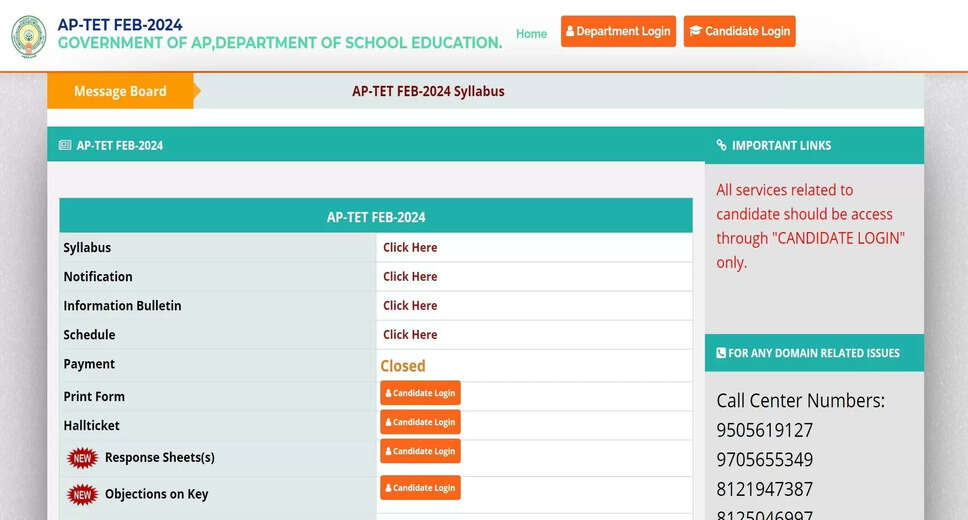Screen dimensions: 968x520
Task: Click the AP-TET FEB-2024 site title
Action: (x=120, y=25)
